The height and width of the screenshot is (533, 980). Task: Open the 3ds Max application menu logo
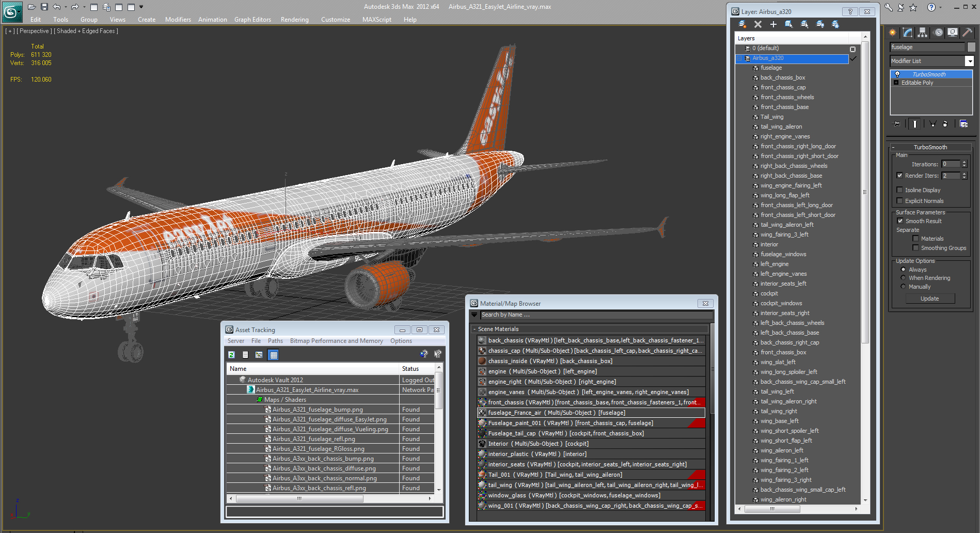tap(11, 11)
